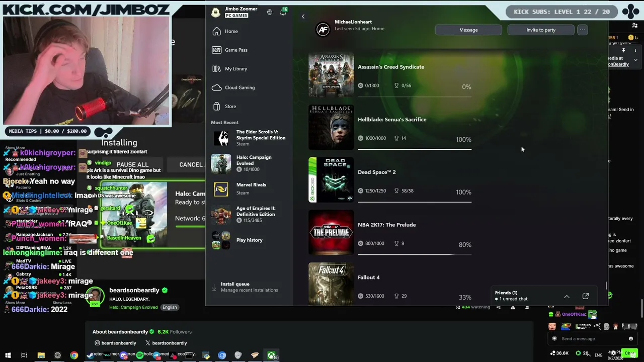644x362 pixels.
Task: Click Friends (1) unread chat label
Action: point(511,296)
